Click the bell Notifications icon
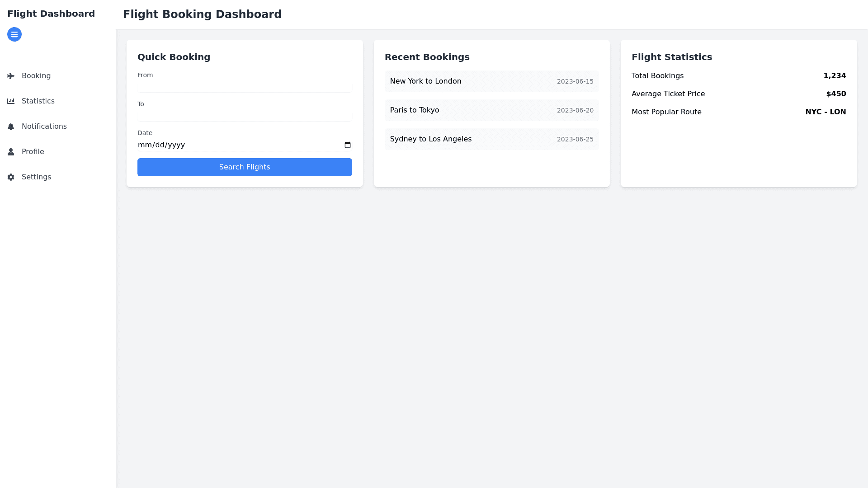868x488 pixels. (11, 127)
